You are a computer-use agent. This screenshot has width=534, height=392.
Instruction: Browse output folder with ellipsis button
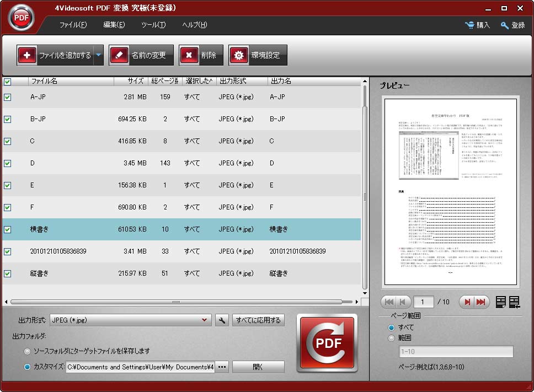222,367
